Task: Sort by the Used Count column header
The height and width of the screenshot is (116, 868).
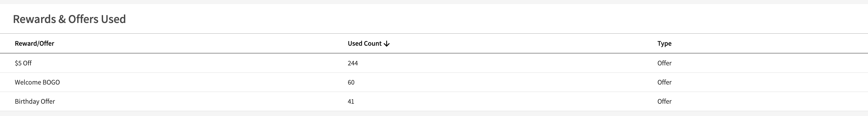Action: (364, 43)
